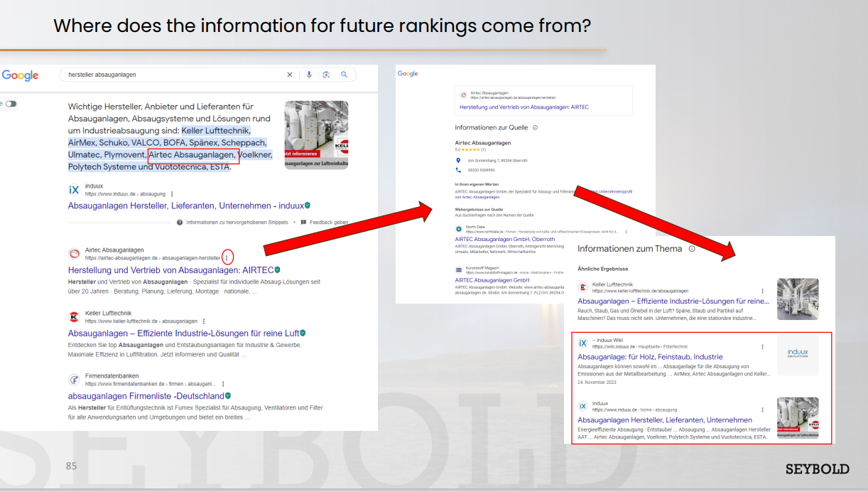Open three-dot menu beside induux.de absaugung URL
Image resolution: width=868 pixels, height=492 pixels.
point(172,193)
